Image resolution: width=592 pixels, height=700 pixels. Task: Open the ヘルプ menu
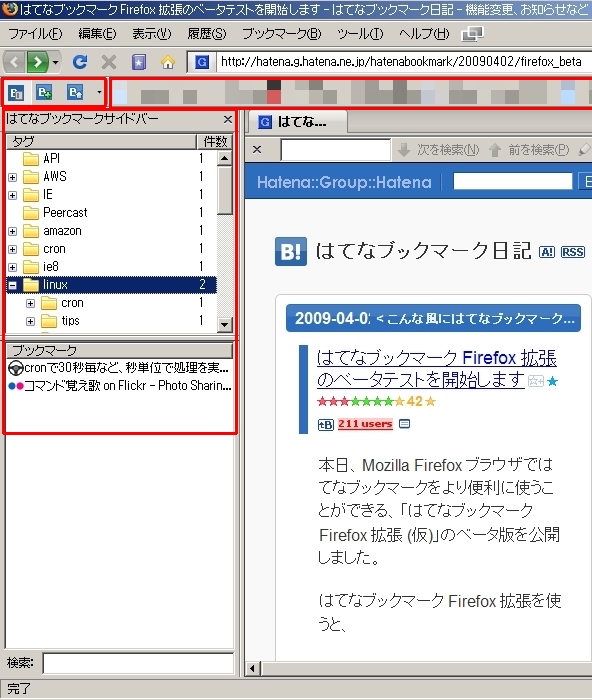point(424,34)
